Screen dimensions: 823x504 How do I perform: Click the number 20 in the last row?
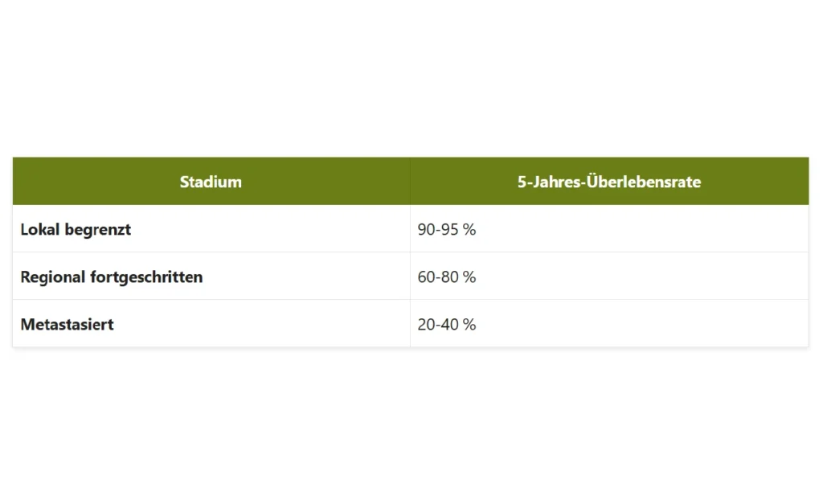pos(426,325)
